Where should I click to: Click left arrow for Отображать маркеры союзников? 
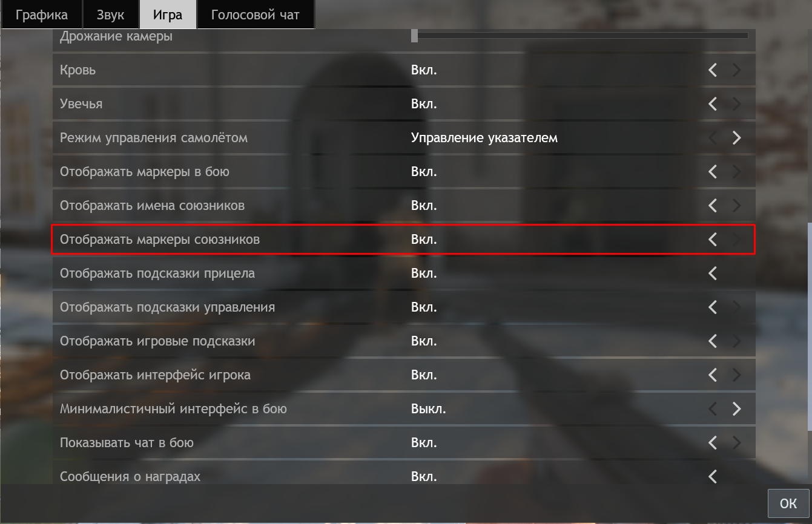coord(713,240)
